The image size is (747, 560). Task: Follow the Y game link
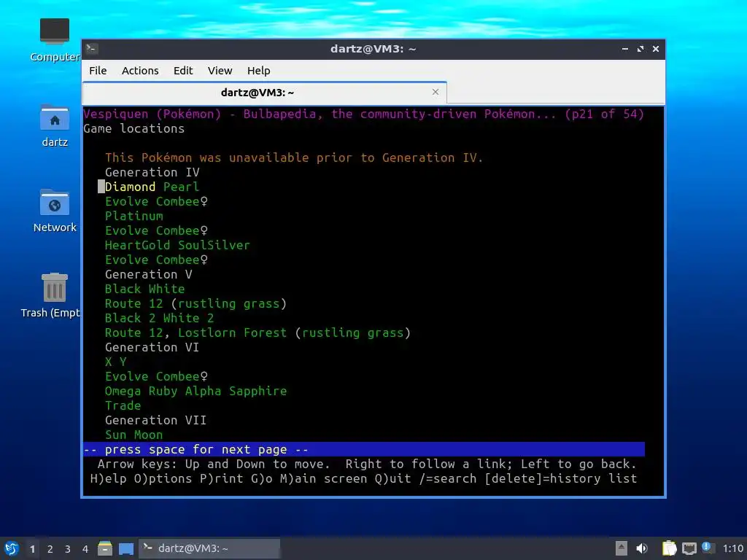pos(123,362)
